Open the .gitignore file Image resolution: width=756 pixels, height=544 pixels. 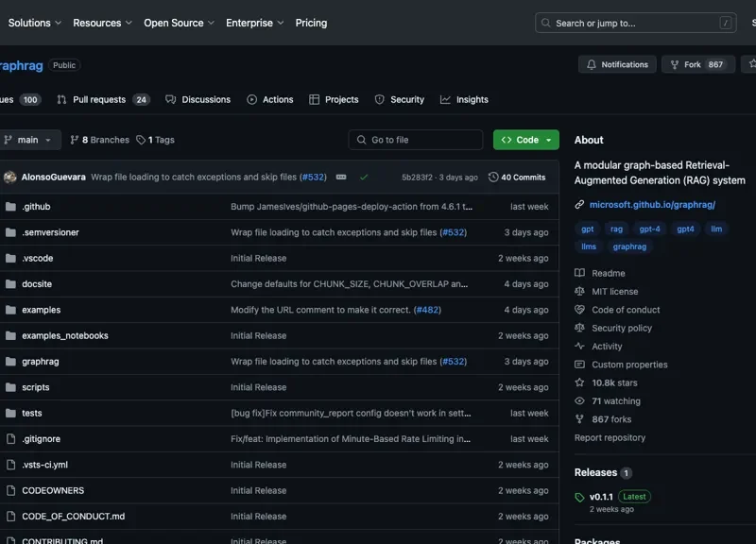pyautogui.click(x=41, y=439)
